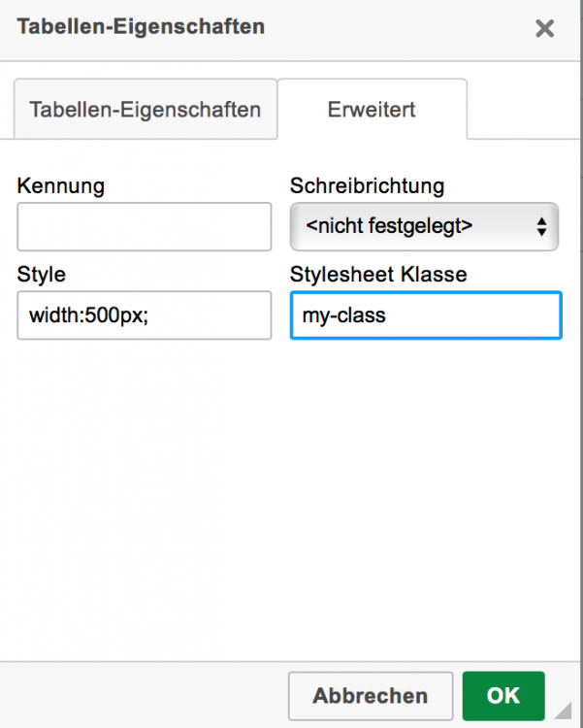Image resolution: width=583 pixels, height=728 pixels.
Task: Open the Schreibrichtung dropdown
Action: pos(424,227)
